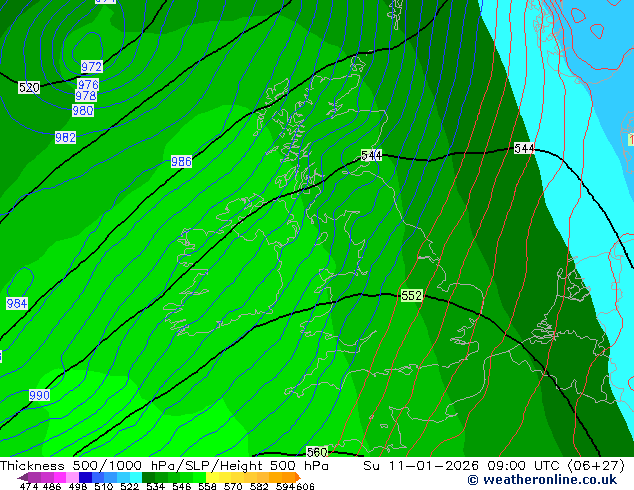This screenshot has width=634, height=490.
Task: Click the 544 label over the North Sea
Action: [524, 148]
